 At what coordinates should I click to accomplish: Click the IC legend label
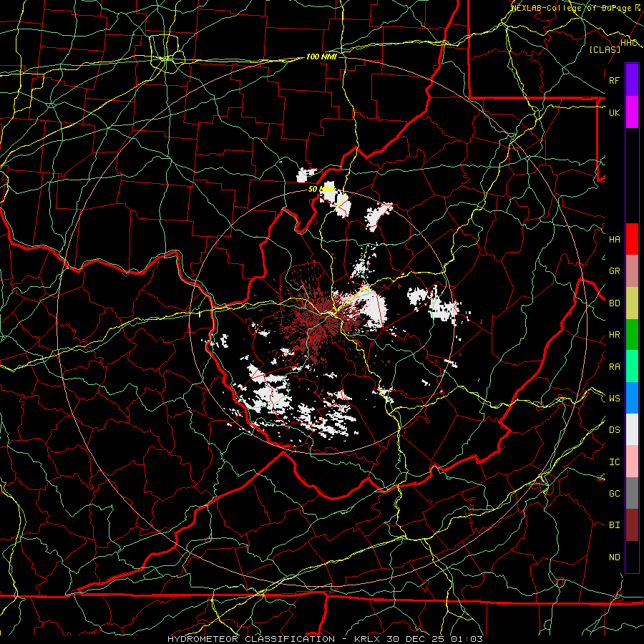pos(614,462)
